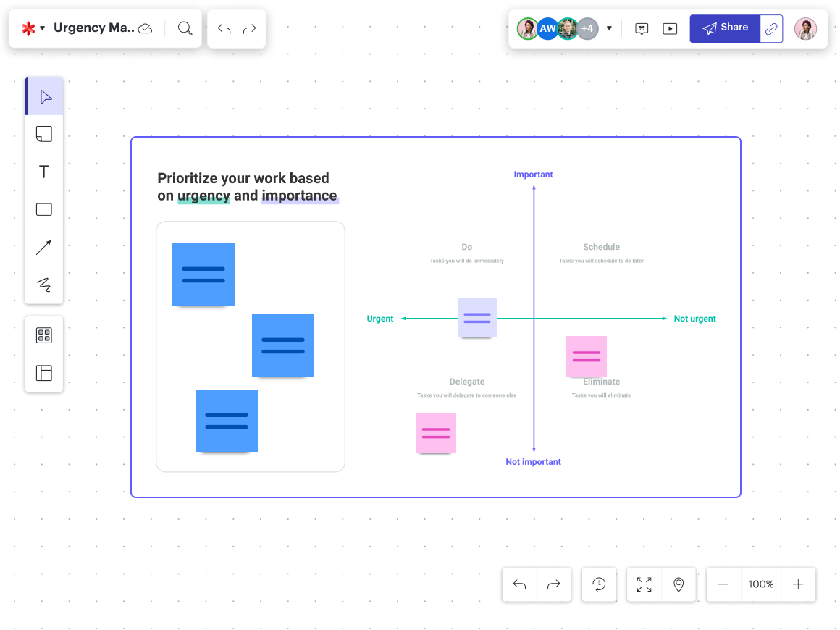Open the comments speech bubble icon

(x=642, y=29)
